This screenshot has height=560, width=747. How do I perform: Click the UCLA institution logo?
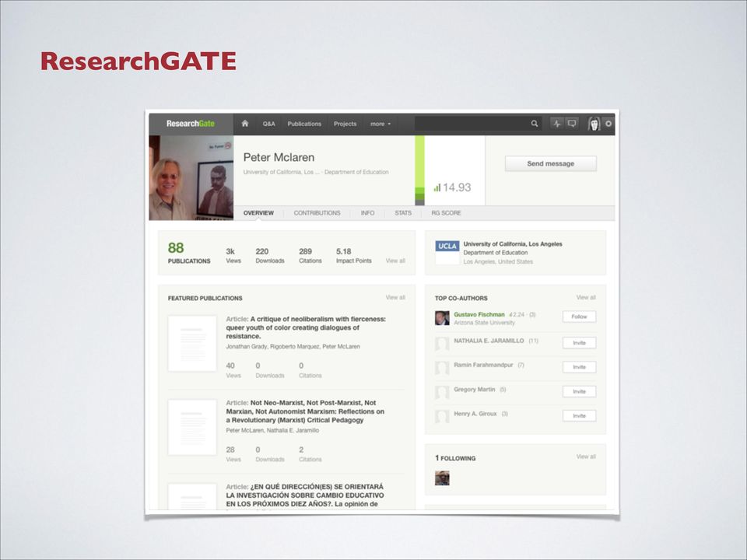coord(447,252)
